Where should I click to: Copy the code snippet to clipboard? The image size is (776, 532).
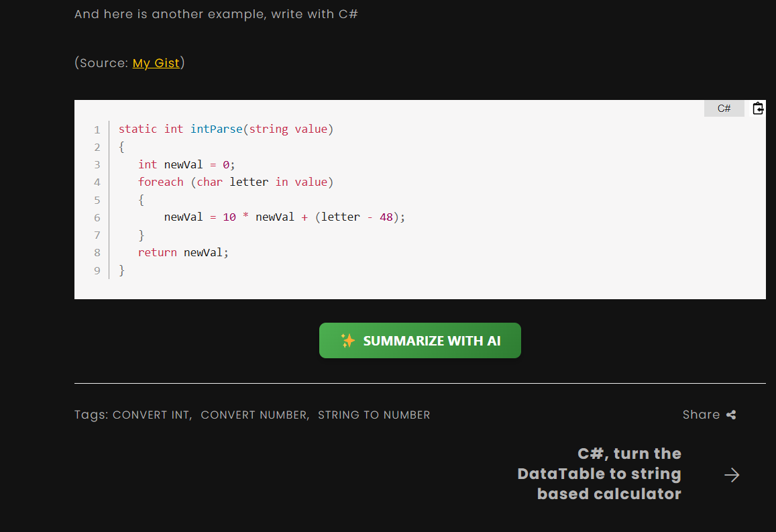[x=758, y=108]
